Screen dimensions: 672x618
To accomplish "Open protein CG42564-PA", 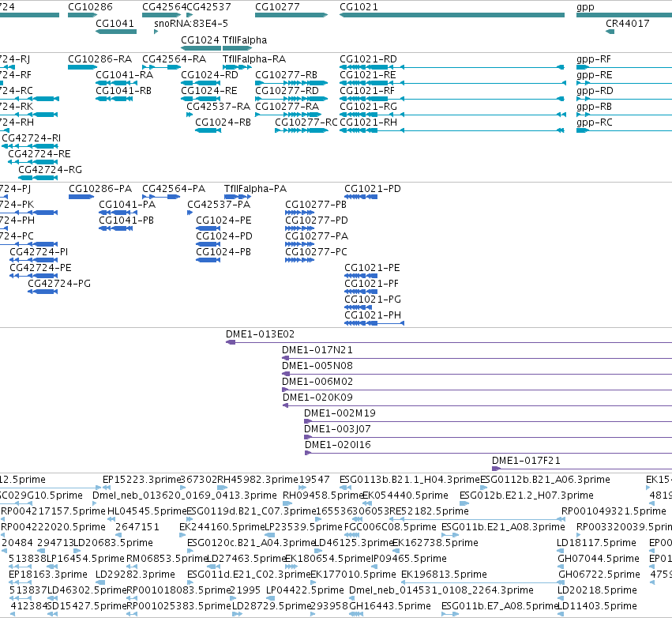I will [x=174, y=189].
